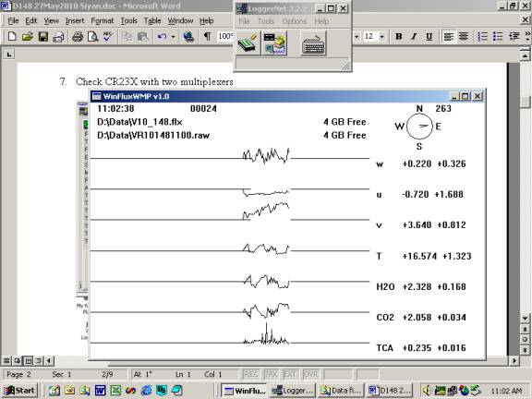Switch to Print Layout view icon
The image size is (532, 399).
[28, 360]
